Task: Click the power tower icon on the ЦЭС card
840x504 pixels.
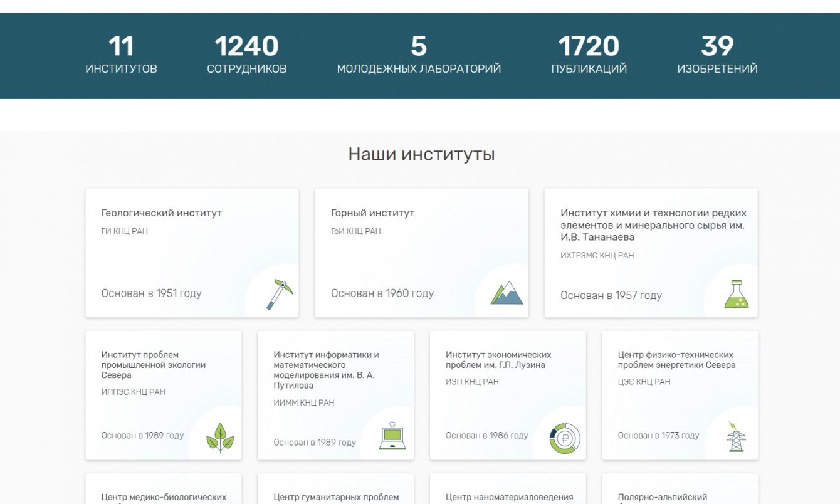Action: pos(736,436)
